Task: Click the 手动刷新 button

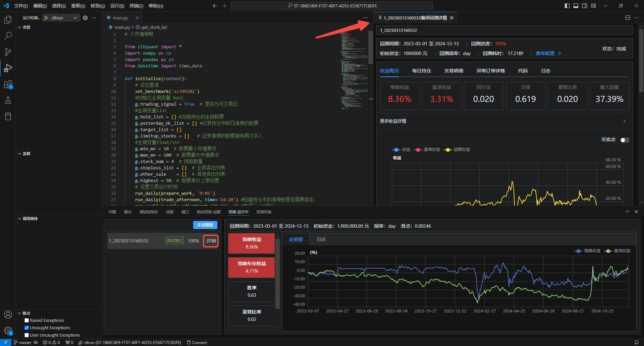Action: pyautogui.click(x=205, y=225)
